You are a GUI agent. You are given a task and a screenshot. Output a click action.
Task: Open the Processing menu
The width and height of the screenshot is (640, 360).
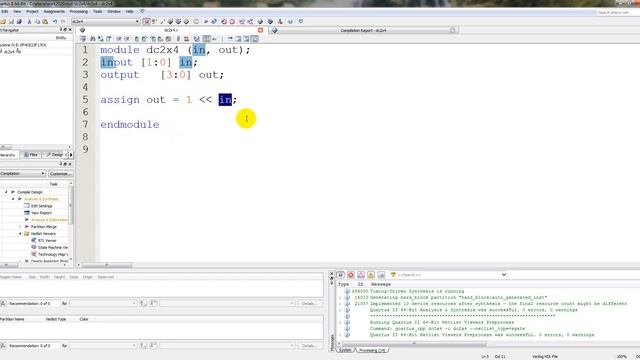click(79, 11)
